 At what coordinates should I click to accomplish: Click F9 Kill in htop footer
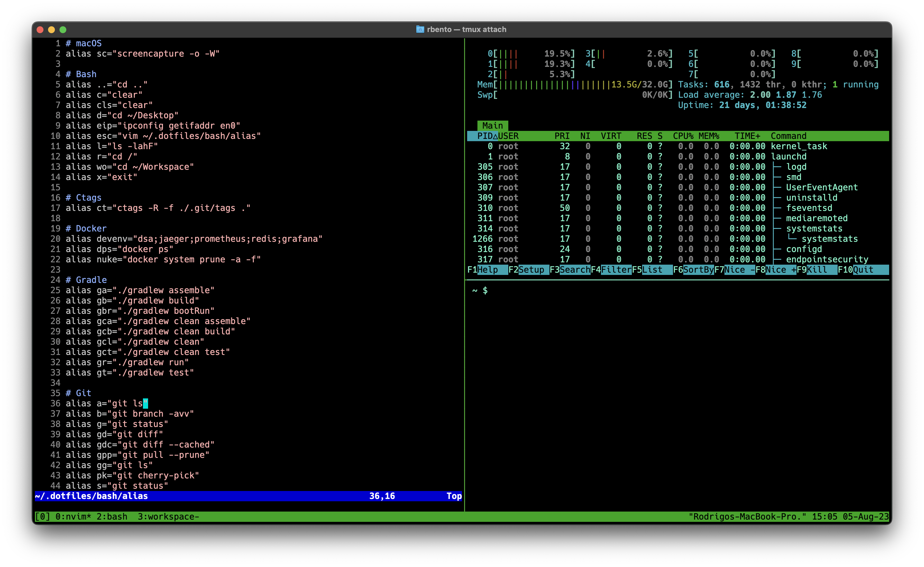(x=817, y=269)
